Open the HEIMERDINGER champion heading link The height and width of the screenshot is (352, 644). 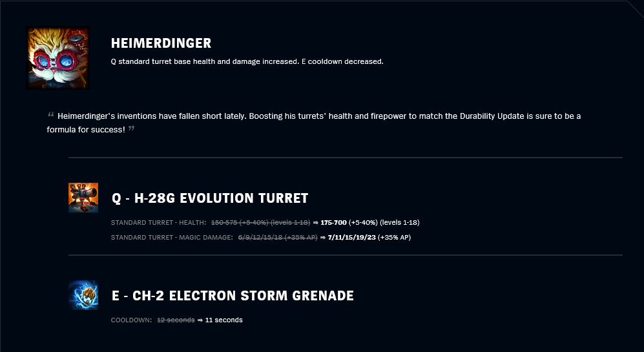coord(161,43)
